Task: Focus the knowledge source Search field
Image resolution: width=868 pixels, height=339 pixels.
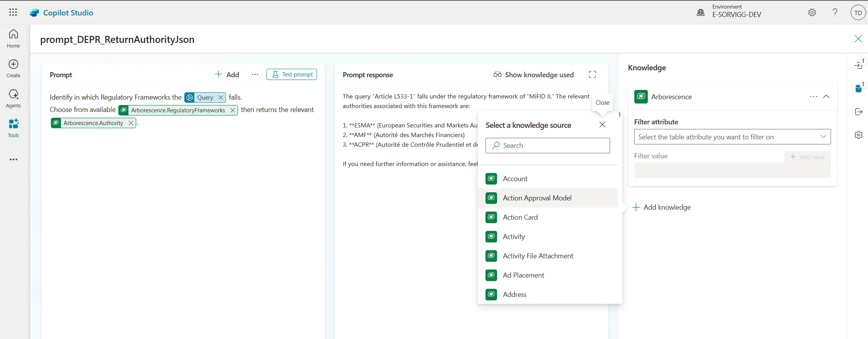Action: click(548, 146)
